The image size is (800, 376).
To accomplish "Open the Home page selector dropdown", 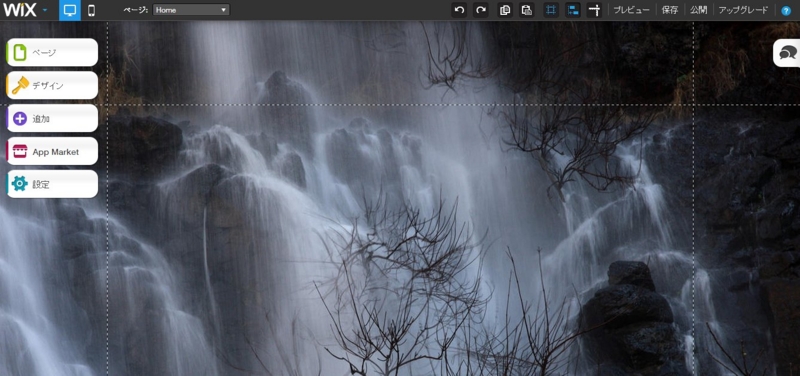I will 191,10.
